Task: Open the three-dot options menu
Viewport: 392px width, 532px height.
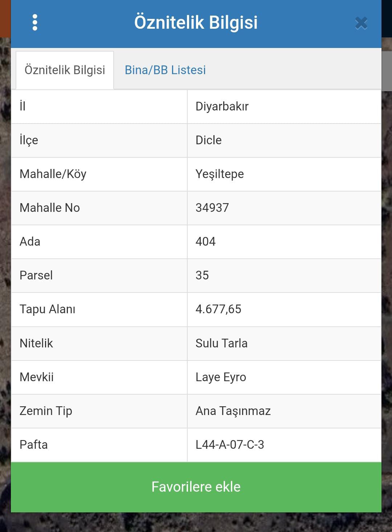Action: (x=35, y=23)
